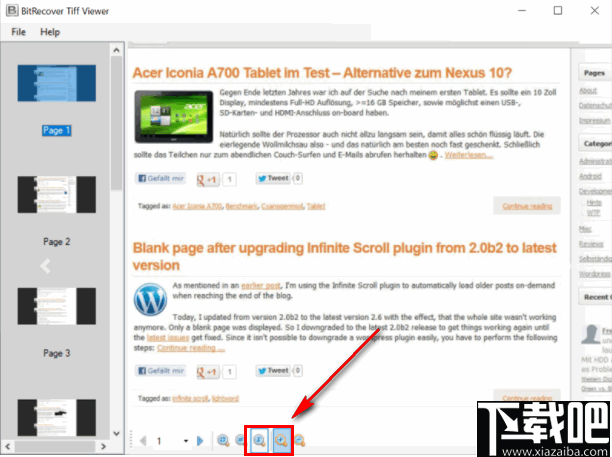The width and height of the screenshot is (612, 457).
Task: Click the Weiterlesen link
Action: point(469,155)
